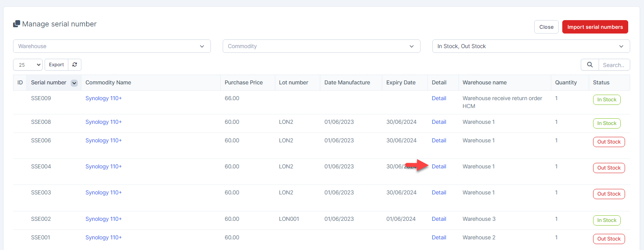
Task: Click the Serial number sort arrow icon
Action: tap(74, 83)
